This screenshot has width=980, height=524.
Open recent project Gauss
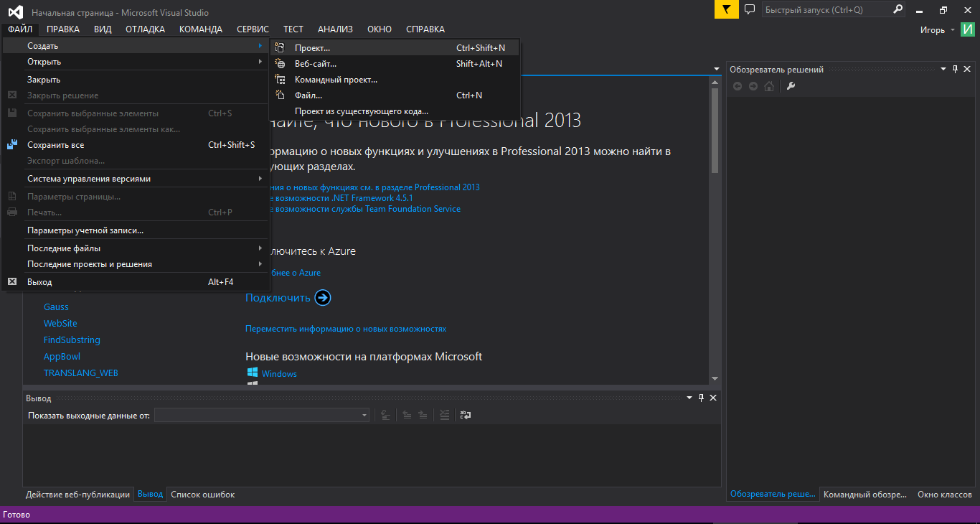[56, 307]
